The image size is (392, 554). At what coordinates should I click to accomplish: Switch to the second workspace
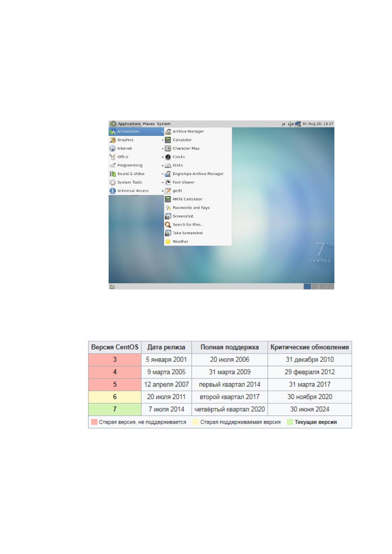(x=315, y=287)
